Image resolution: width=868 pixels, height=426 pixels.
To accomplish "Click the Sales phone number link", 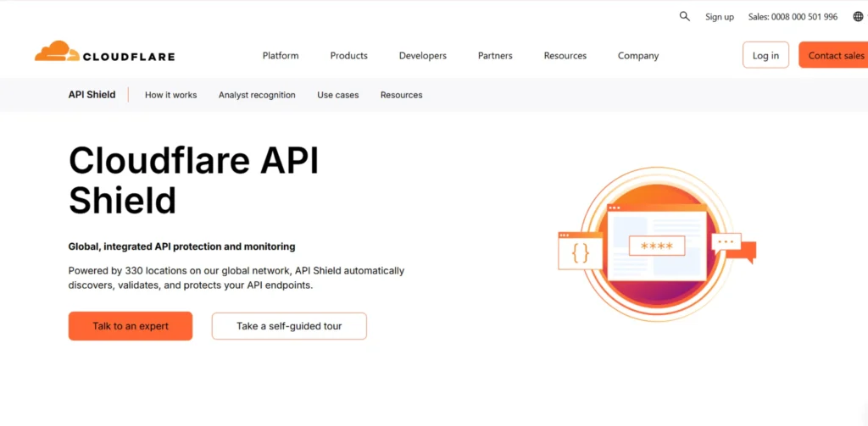I will pyautogui.click(x=793, y=17).
